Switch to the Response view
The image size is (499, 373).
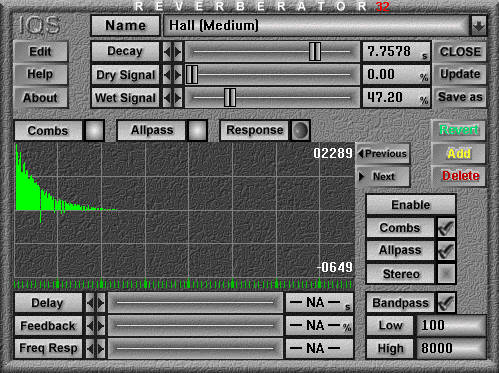click(x=255, y=130)
